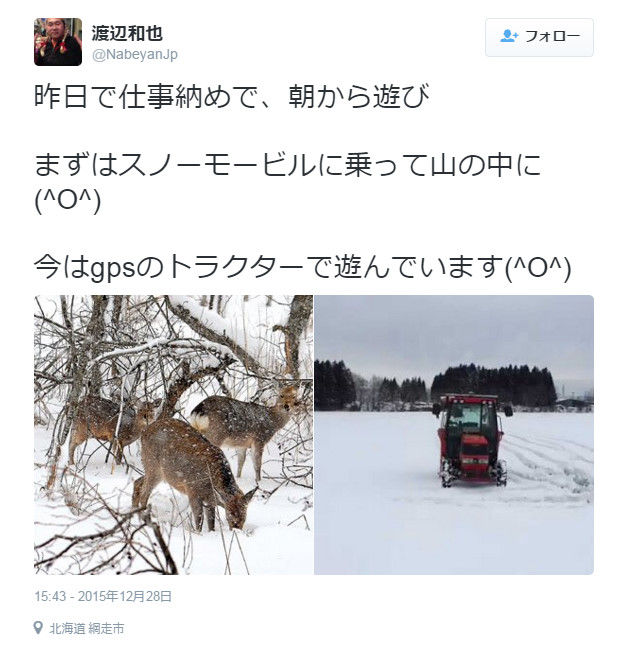Open the 北海道 網走市 location link

point(87,628)
